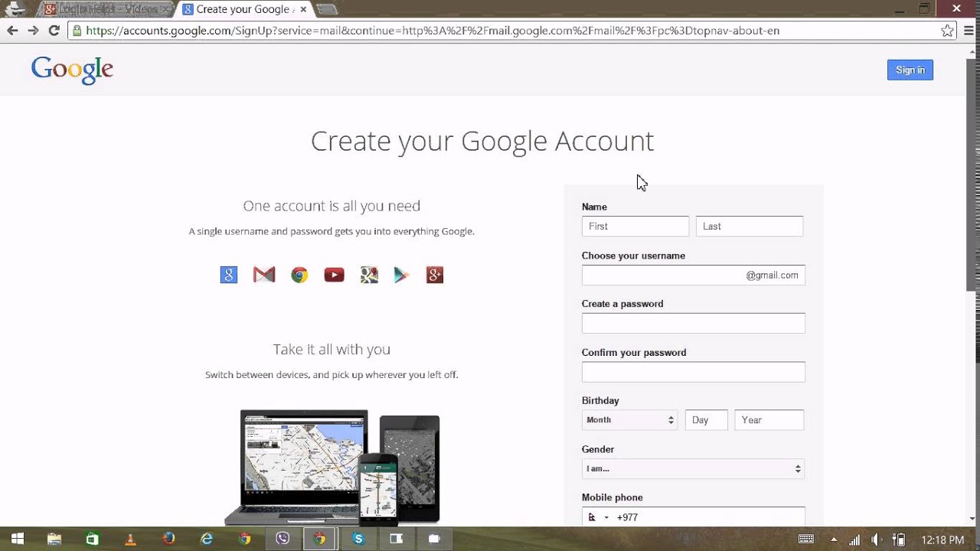Launch Internet Explorer from the taskbar
The width and height of the screenshot is (980, 551).
[207, 539]
